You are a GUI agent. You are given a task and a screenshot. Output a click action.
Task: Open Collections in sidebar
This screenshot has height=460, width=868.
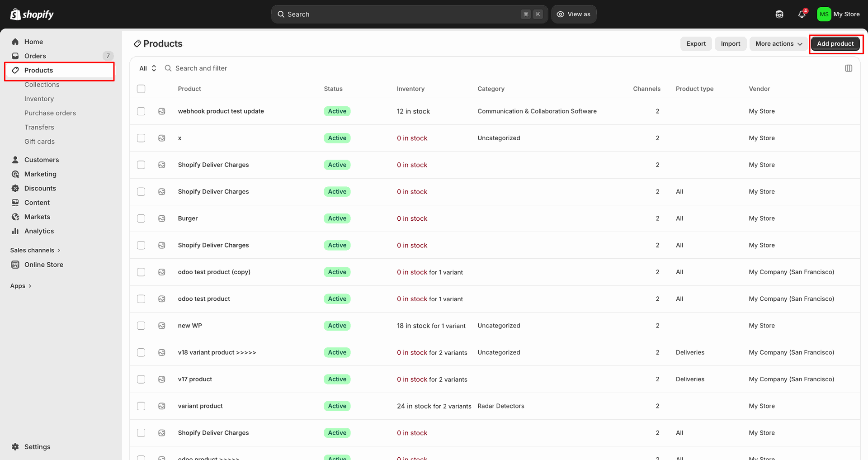click(x=42, y=85)
